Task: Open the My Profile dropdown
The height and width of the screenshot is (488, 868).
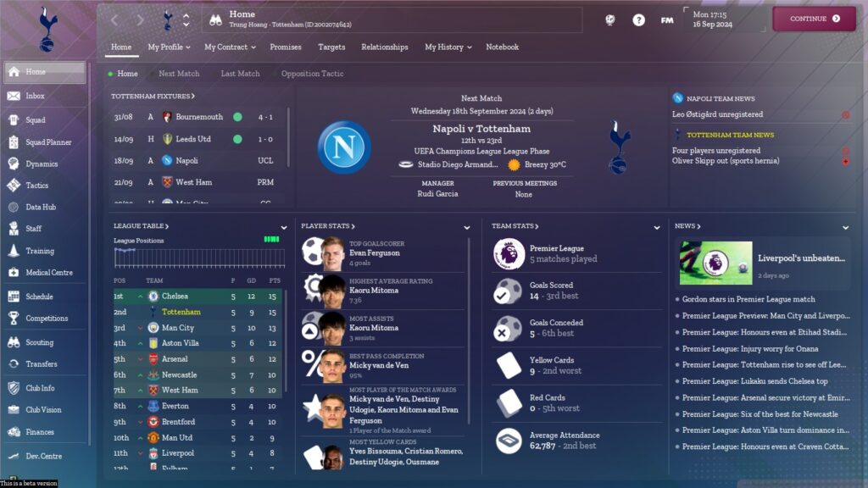Action: coord(169,47)
